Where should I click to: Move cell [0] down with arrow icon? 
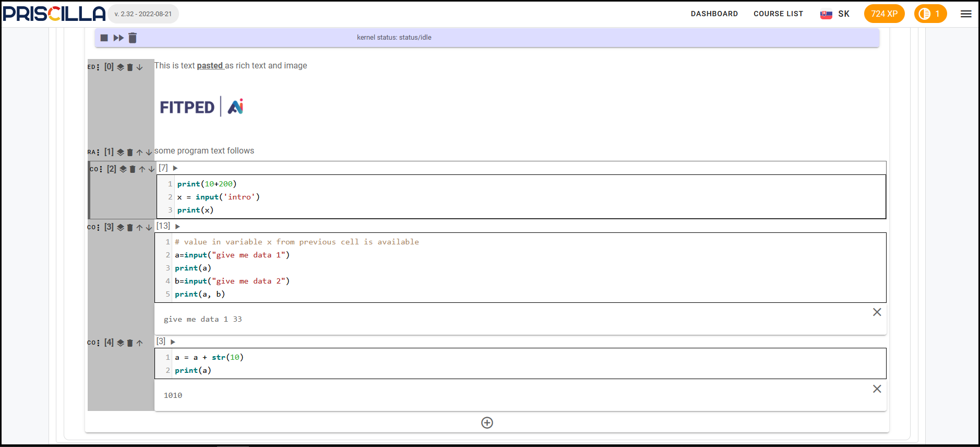coord(139,67)
